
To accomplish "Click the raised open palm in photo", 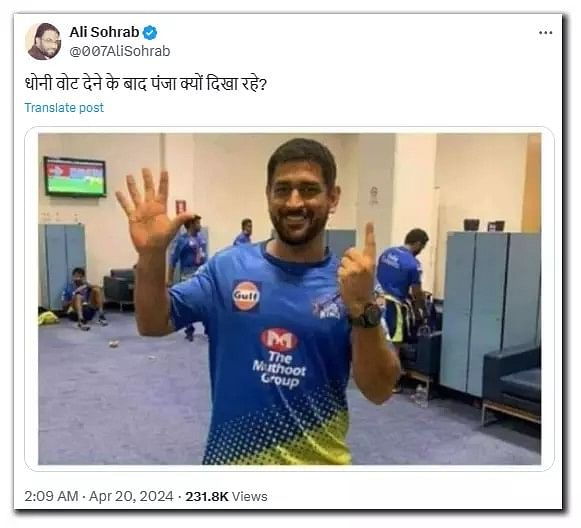I will (150, 210).
